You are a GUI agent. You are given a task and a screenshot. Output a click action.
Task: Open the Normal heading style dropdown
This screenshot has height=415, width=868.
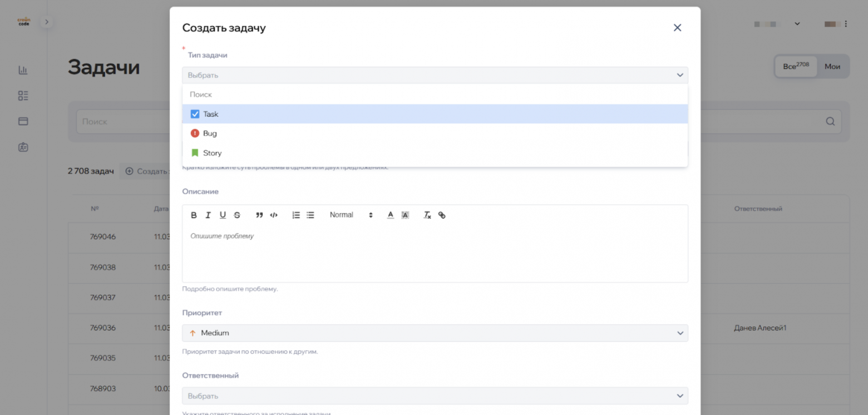click(x=351, y=215)
